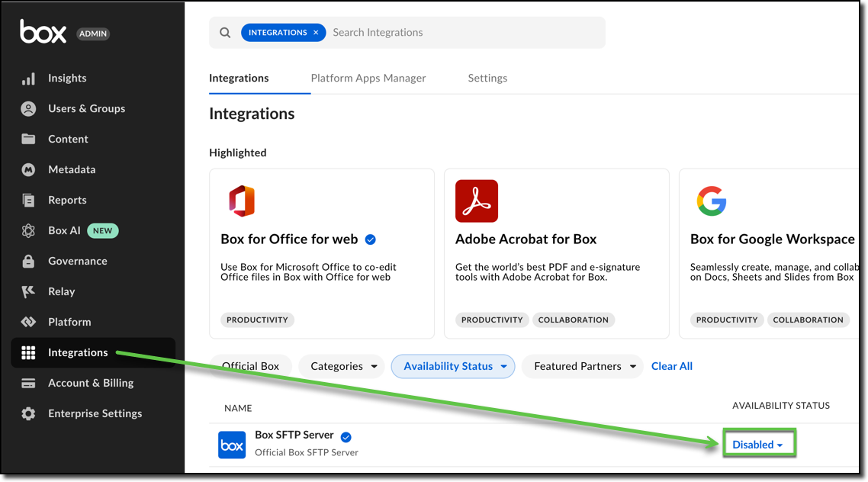
Task: Click the Clear All filters link
Action: click(671, 366)
